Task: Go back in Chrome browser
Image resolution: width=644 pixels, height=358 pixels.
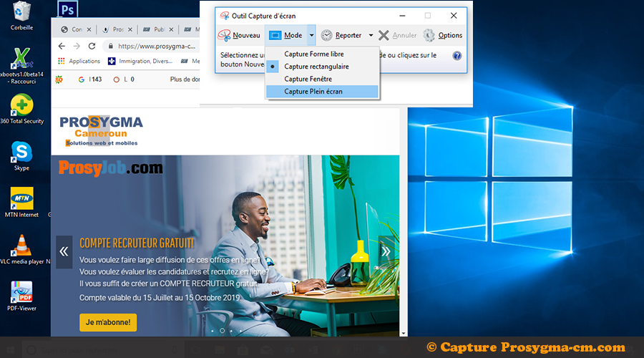Action: (x=62, y=46)
